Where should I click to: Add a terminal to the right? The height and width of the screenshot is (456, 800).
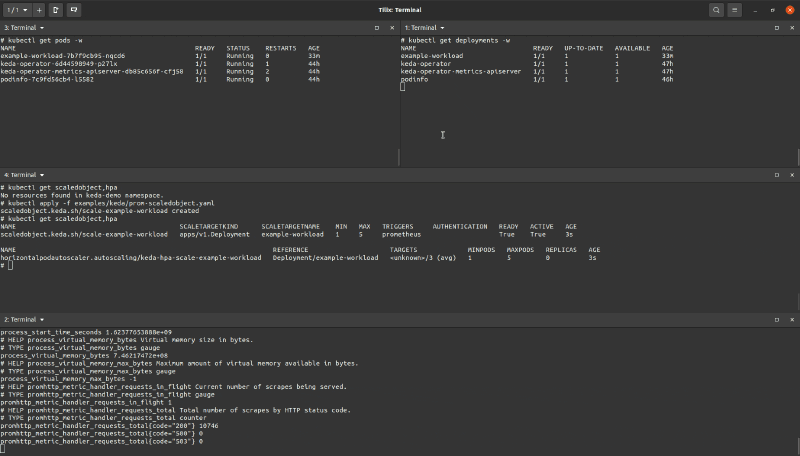[56, 10]
